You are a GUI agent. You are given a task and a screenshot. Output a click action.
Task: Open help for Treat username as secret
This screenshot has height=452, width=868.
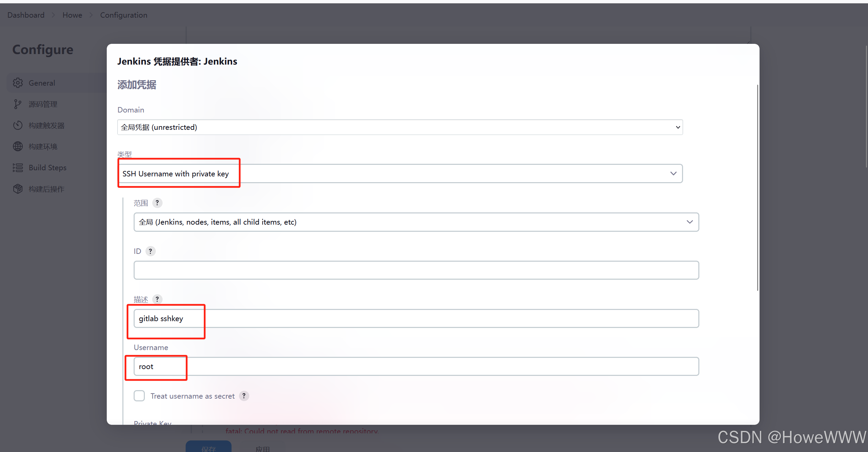pyautogui.click(x=244, y=396)
